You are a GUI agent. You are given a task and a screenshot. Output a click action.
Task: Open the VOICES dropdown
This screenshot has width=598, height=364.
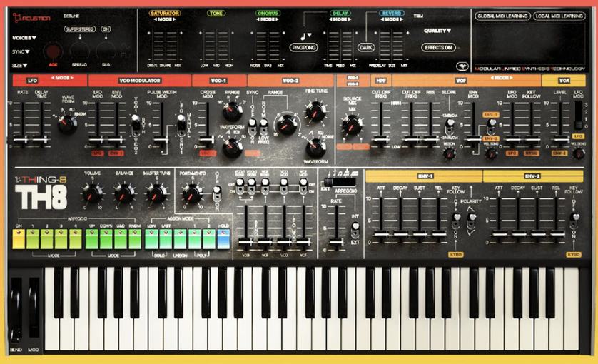(x=24, y=38)
